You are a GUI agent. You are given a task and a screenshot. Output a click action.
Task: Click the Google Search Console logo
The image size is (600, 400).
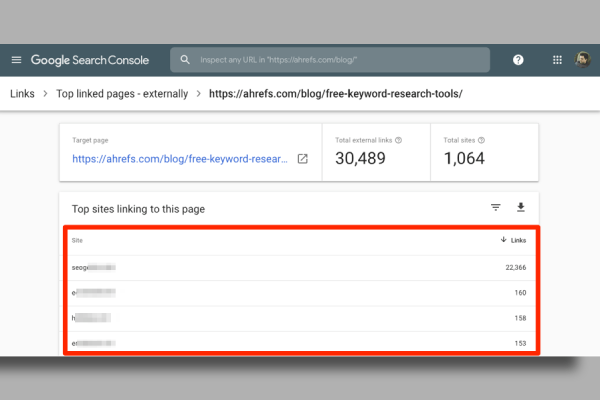coord(90,60)
